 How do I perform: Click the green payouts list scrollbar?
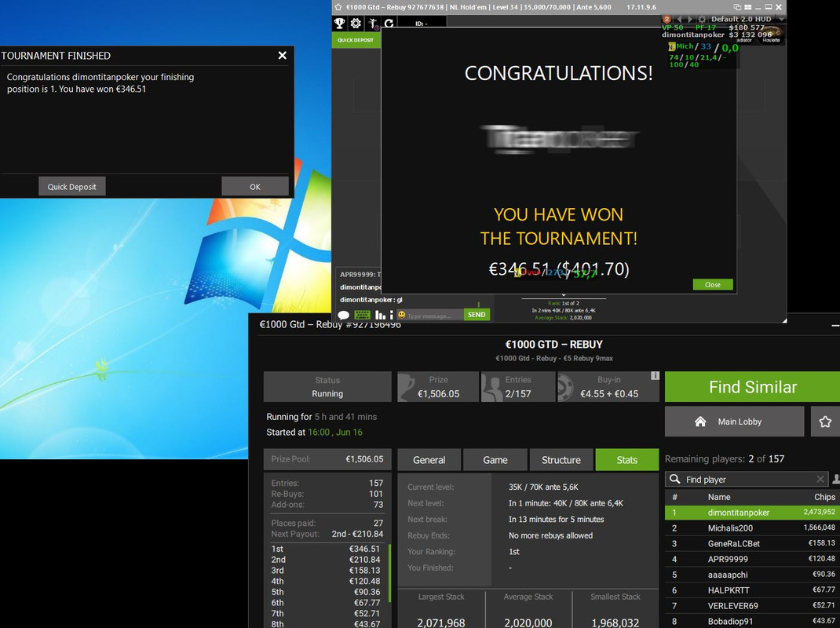[389, 573]
